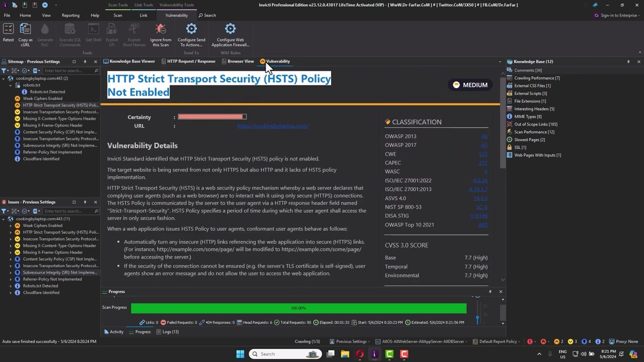Open Configure Send To Actions gear
The height and width of the screenshot is (362, 644).
(x=191, y=29)
